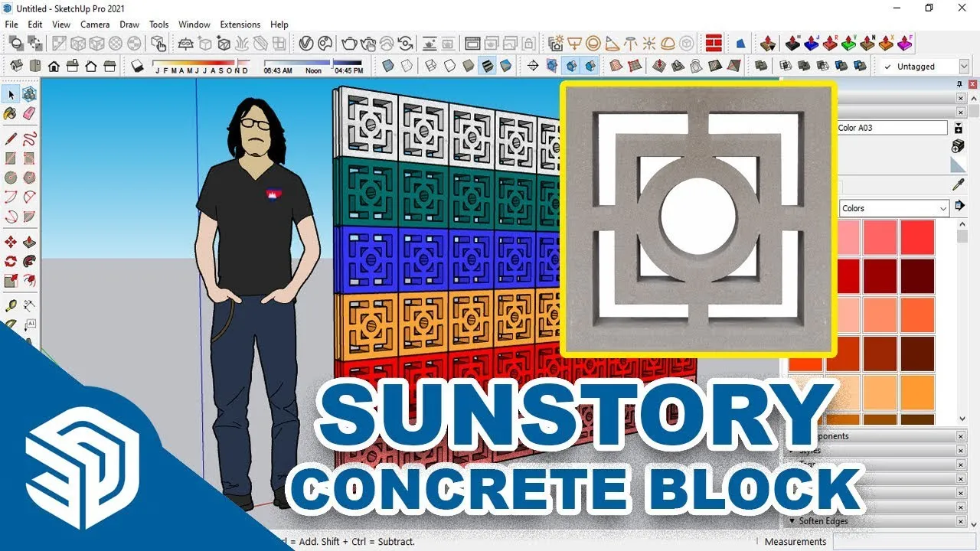Toggle X-Ray face style
This screenshot has width=980, height=551.
[x=389, y=66]
